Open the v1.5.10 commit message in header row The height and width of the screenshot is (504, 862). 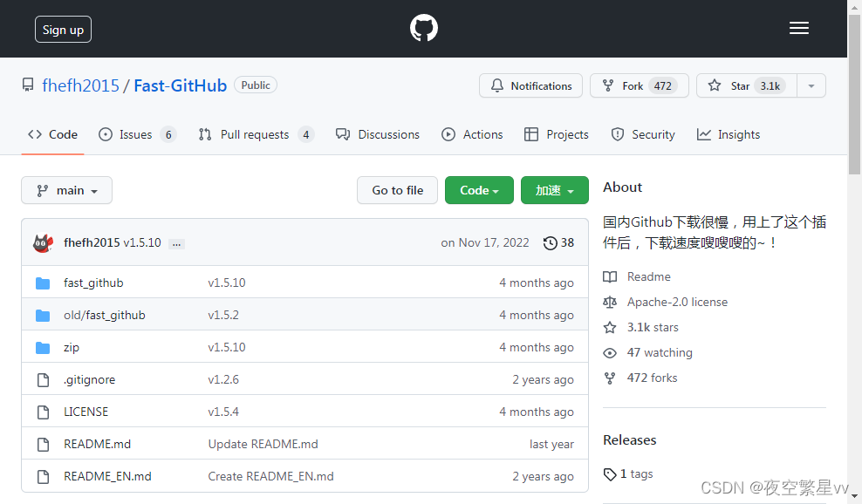(142, 243)
